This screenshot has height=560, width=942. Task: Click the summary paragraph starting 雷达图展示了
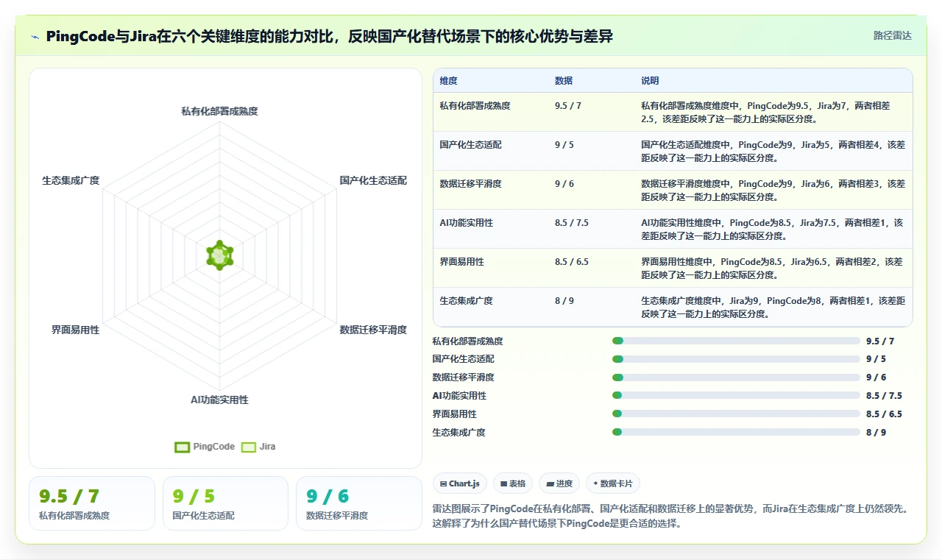coord(670,516)
